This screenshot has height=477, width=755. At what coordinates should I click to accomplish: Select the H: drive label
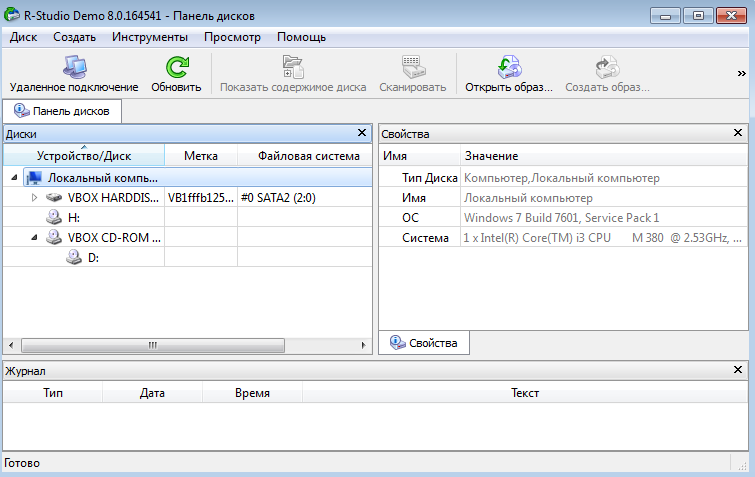[74, 218]
